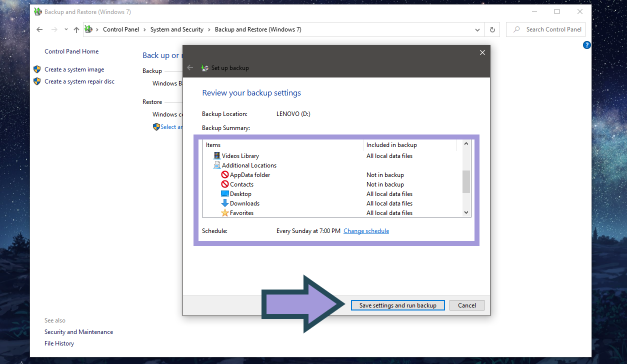This screenshot has width=627, height=364.
Task: Open recent locations dropdown arrow
Action: tap(66, 29)
